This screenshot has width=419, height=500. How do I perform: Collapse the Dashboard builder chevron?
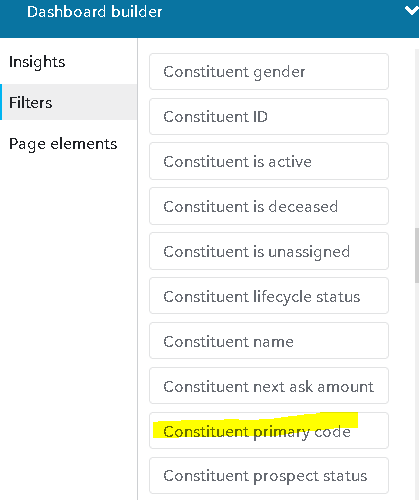pos(412,11)
